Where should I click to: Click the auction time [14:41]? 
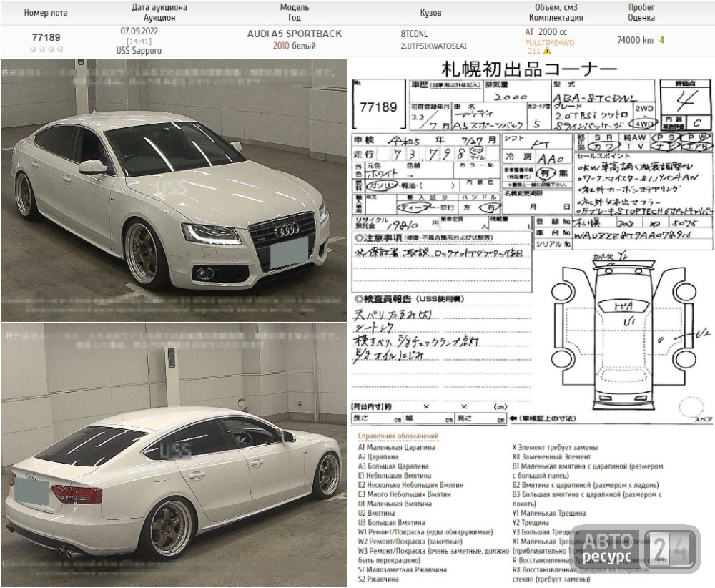139,41
